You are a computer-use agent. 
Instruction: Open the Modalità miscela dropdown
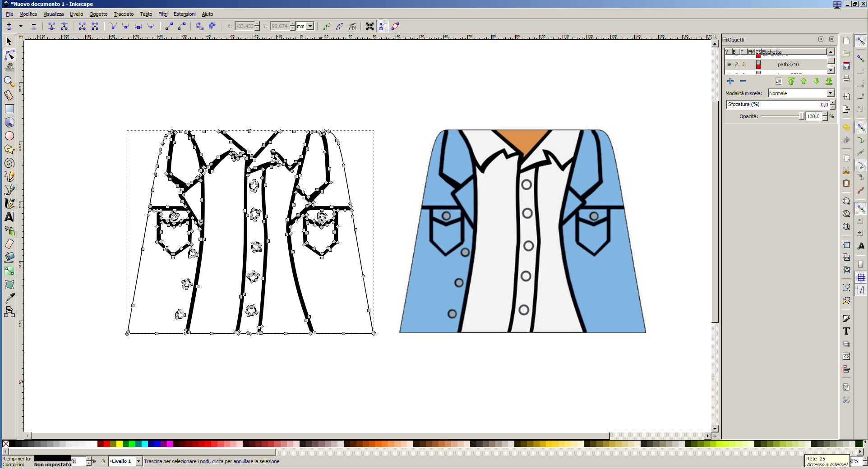(801, 93)
